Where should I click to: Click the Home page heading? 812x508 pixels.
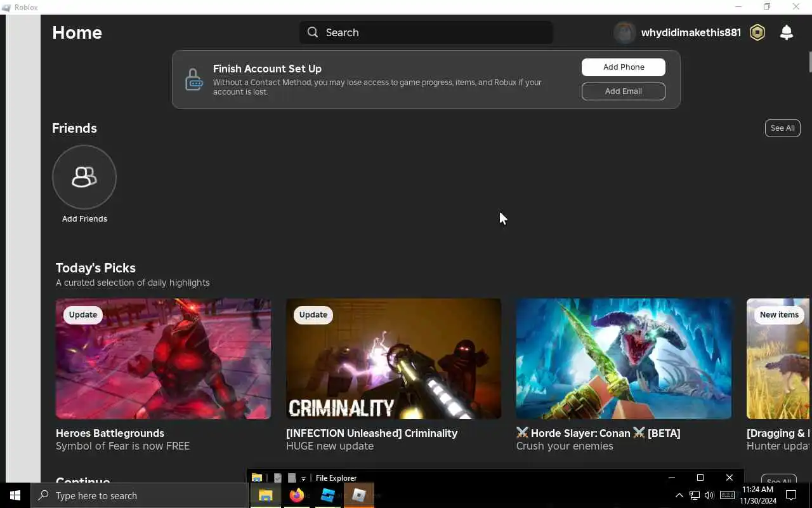(x=77, y=32)
